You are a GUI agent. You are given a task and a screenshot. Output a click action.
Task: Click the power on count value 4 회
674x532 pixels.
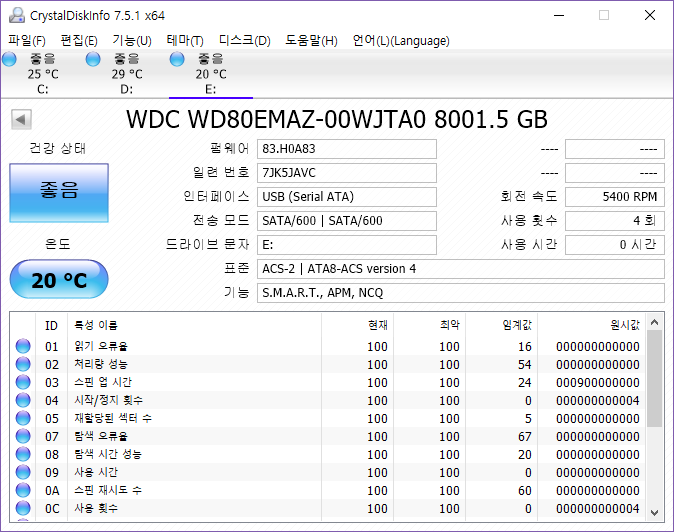click(615, 221)
